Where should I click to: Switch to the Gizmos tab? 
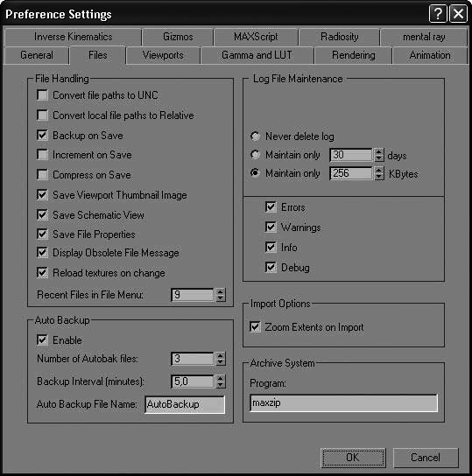point(178,37)
